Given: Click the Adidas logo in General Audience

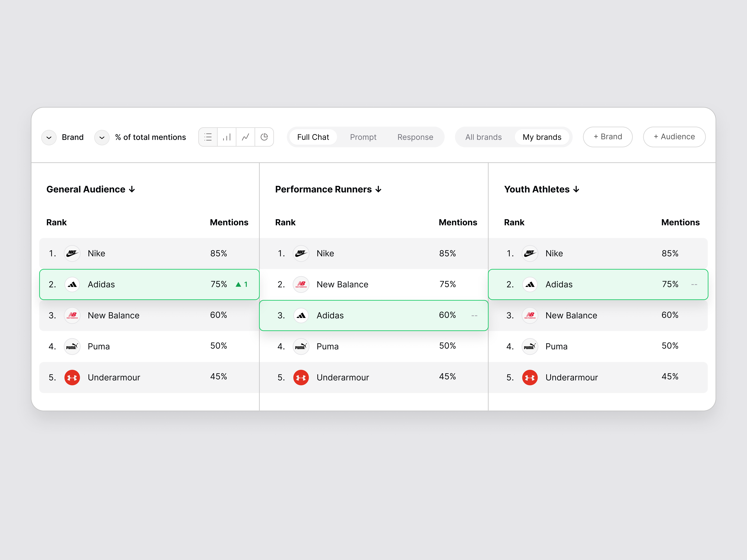Looking at the screenshot, I should coord(72,285).
